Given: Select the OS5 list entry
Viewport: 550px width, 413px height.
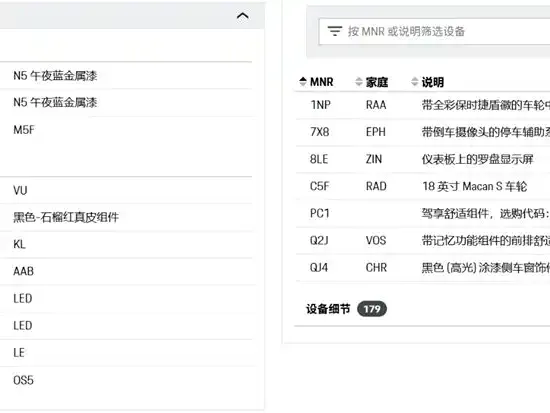Looking at the screenshot, I should pos(126,380).
